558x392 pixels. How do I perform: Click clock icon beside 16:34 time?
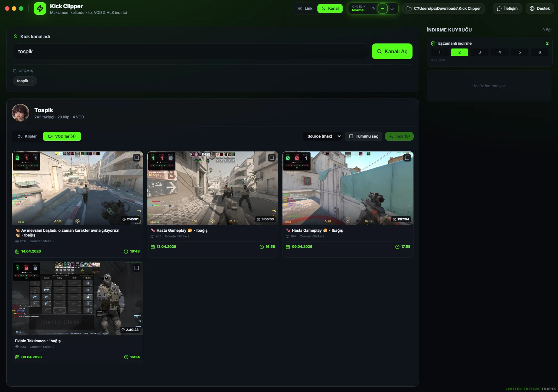coord(126,357)
